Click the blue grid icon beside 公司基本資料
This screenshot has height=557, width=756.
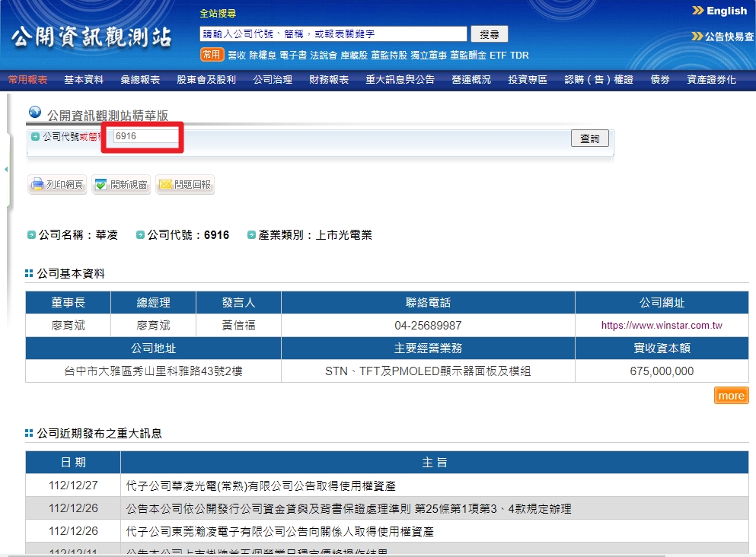[x=29, y=273]
